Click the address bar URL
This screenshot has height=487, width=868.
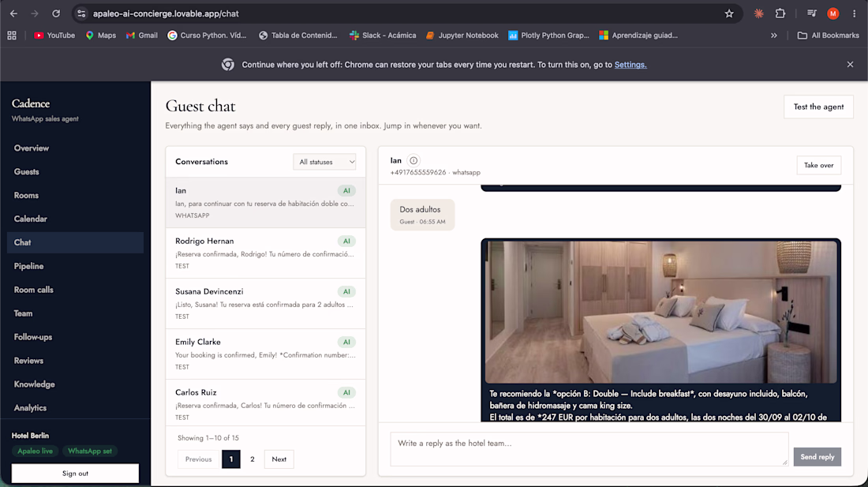[166, 14]
